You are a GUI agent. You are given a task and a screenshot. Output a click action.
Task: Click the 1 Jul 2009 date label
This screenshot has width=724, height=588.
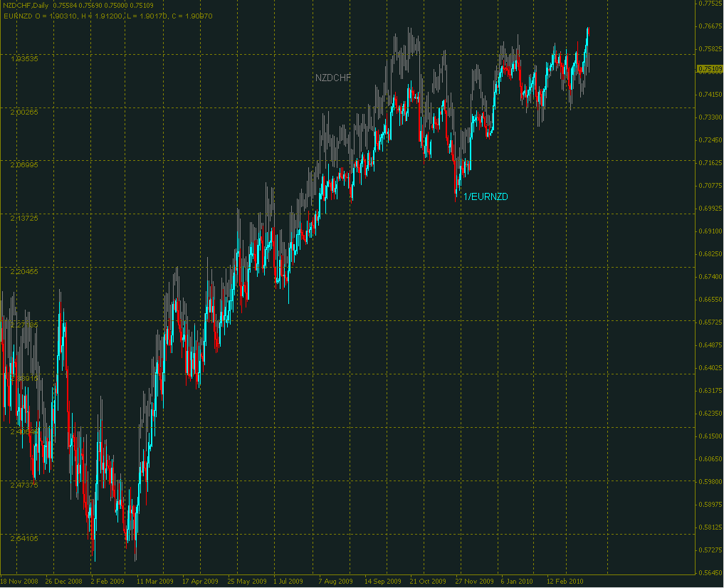[288, 582]
